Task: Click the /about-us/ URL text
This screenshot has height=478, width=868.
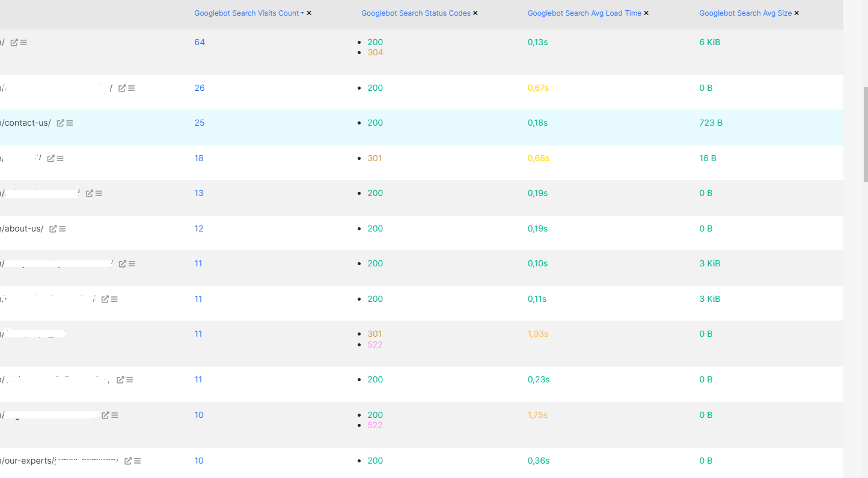Action: tap(22, 229)
